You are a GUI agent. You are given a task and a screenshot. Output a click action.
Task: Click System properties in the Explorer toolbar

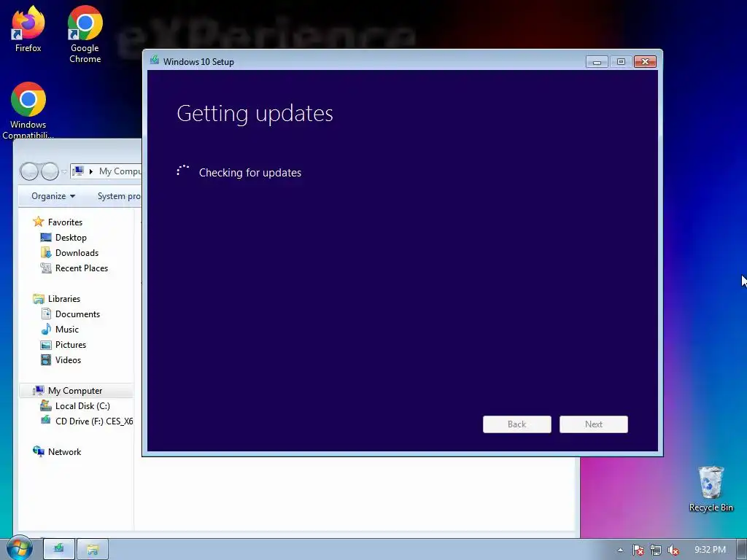(x=119, y=196)
